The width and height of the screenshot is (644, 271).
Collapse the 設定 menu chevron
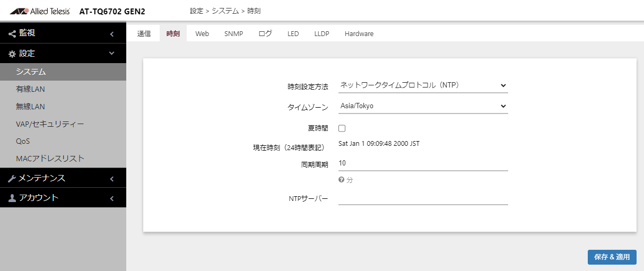112,54
